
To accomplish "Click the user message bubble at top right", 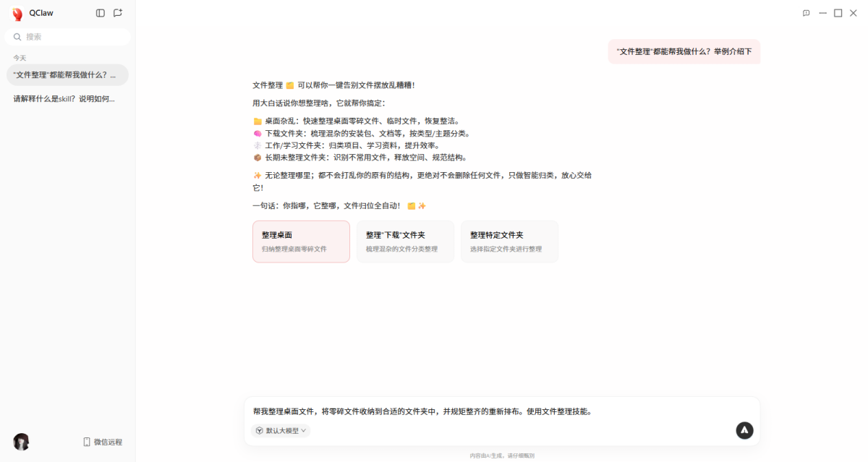I will tap(684, 51).
